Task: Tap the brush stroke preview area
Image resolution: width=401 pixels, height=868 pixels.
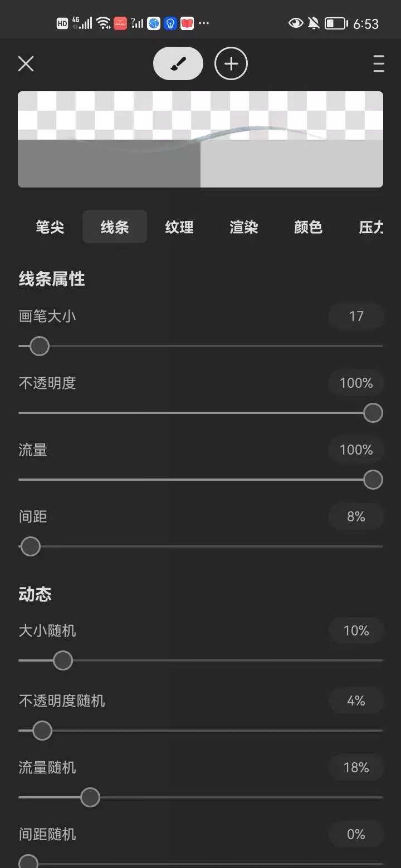Action: pyautogui.click(x=200, y=139)
